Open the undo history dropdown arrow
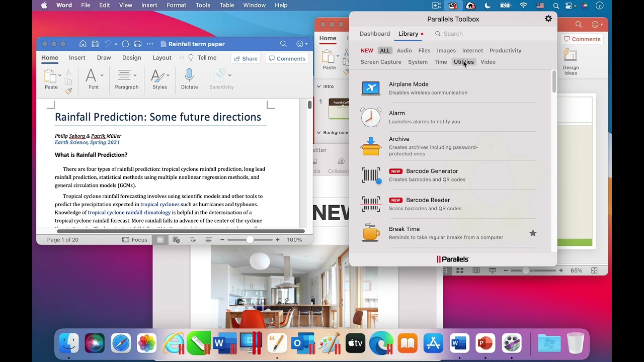 [116, 44]
